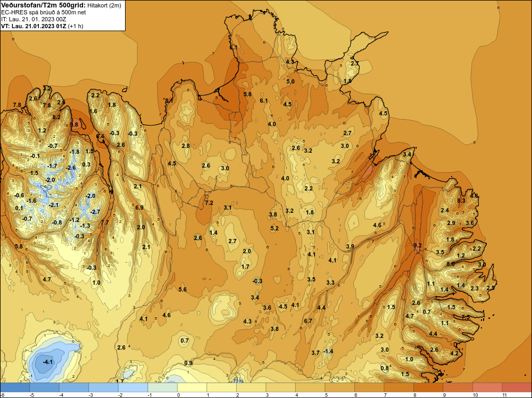Click the legend color swatch between 8 and 9

tap(428, 387)
